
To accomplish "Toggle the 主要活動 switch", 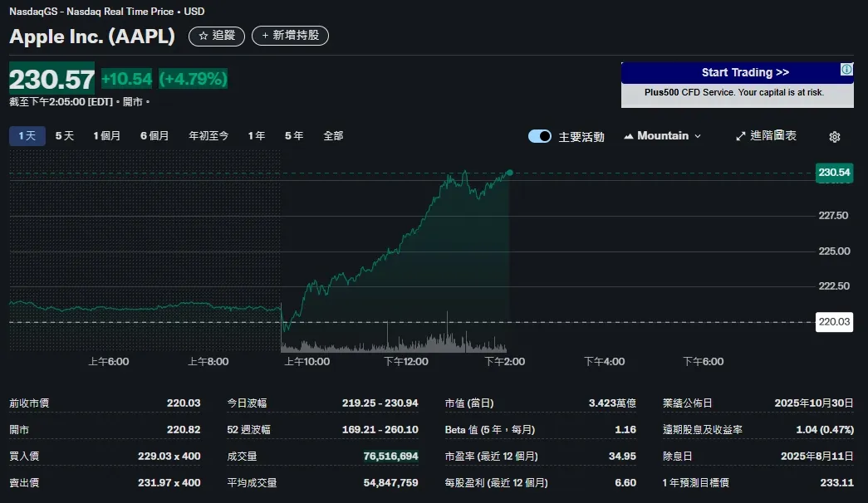I will pyautogui.click(x=540, y=136).
